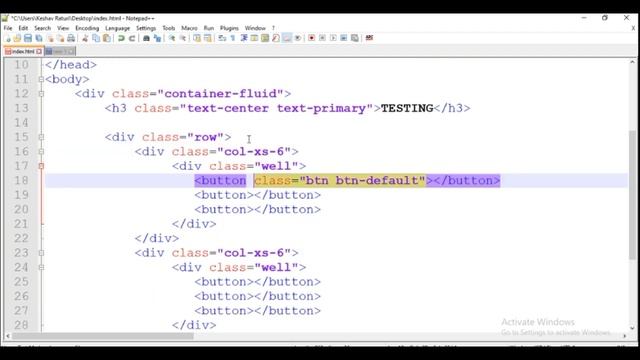Collapse the body fold on line 11
This screenshot has width=640, height=360.
point(41,79)
